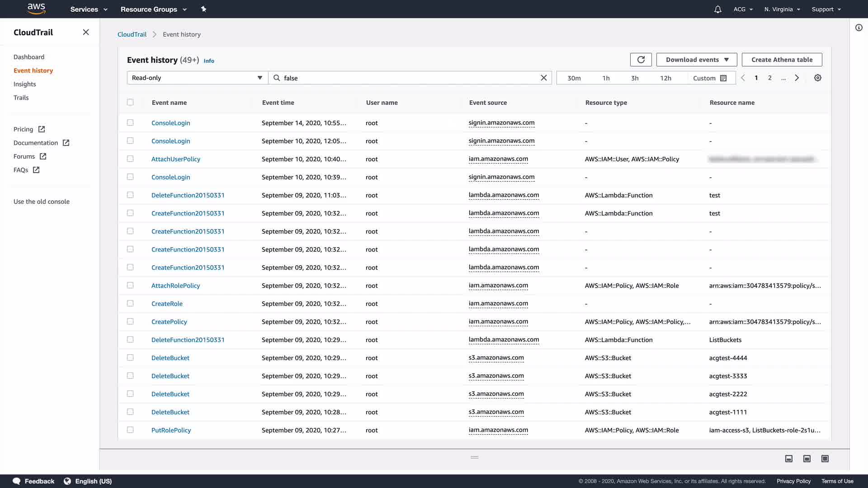Open the PutRolePolicy event link
This screenshot has height=488, width=868.
tap(171, 430)
